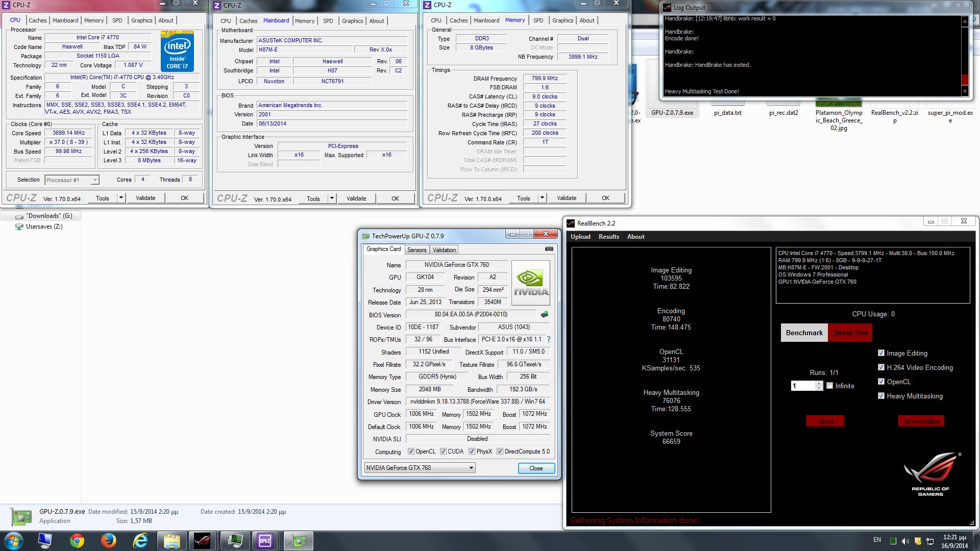Toggle the OpenCL checkbox in GPU-Z Computing
980x551 pixels.
coord(411,452)
